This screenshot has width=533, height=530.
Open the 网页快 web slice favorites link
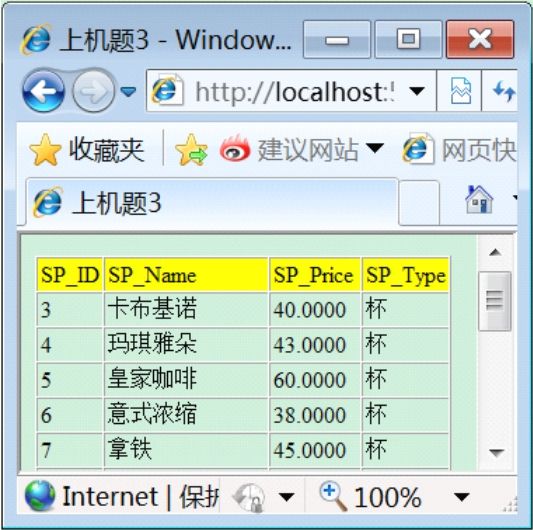point(459,150)
